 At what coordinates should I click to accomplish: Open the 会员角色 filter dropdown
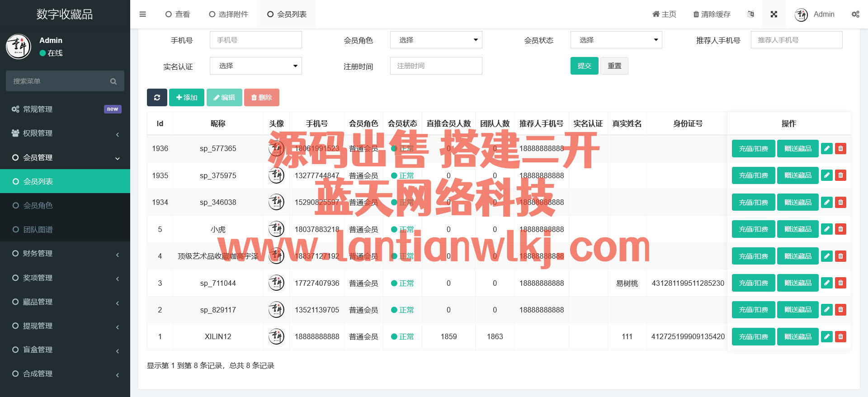[x=436, y=40]
